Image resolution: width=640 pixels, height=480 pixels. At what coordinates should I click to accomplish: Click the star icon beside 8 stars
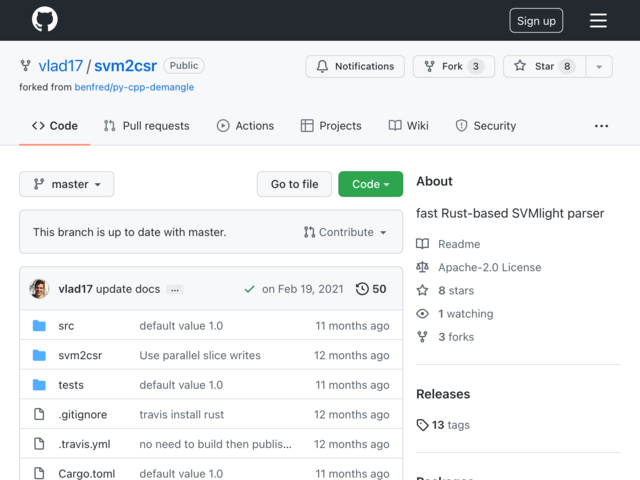click(422, 291)
